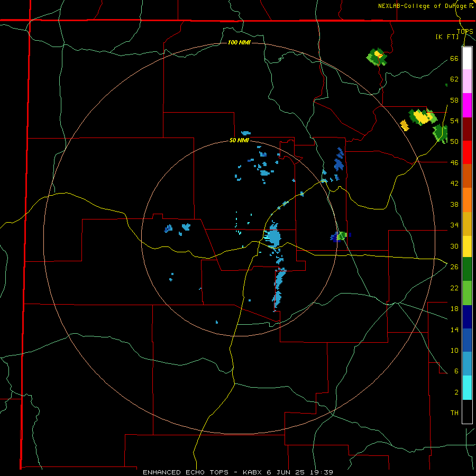Viewport: 476px width, 476px height.
Task: Click the medium blue legend swatch
Action: coord(467,340)
